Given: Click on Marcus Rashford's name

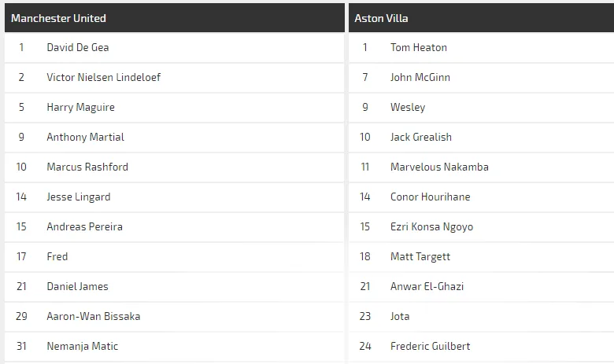Looking at the screenshot, I should point(87,167).
